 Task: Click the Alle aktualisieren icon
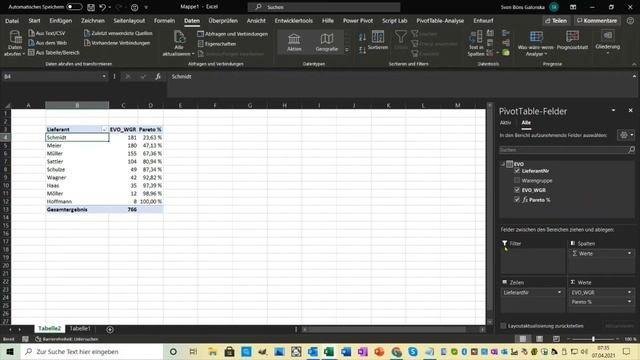179,38
